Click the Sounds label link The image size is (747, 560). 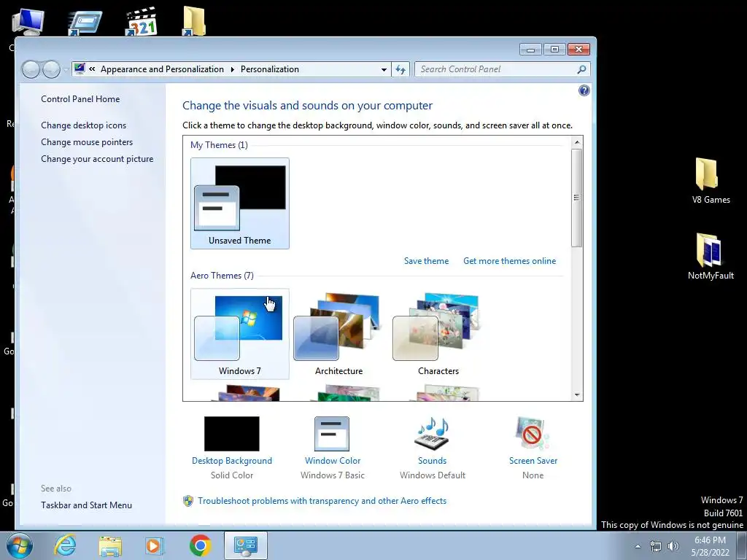[432, 461]
